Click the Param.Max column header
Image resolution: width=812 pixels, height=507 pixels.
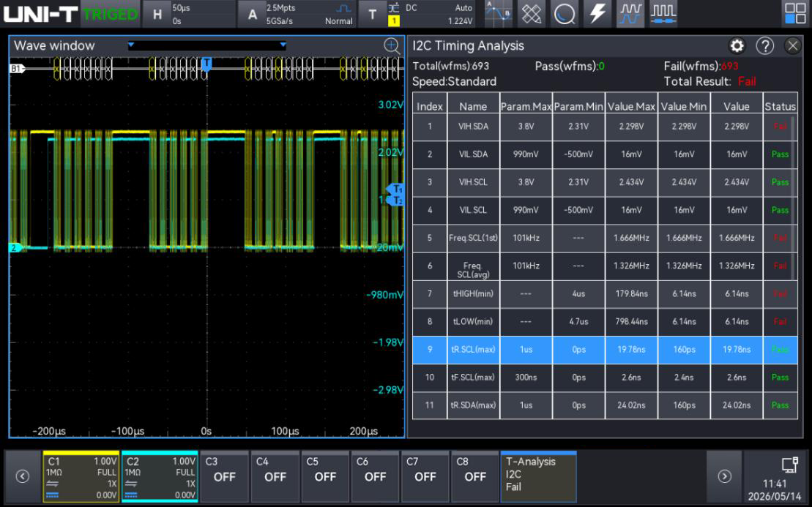coord(526,103)
